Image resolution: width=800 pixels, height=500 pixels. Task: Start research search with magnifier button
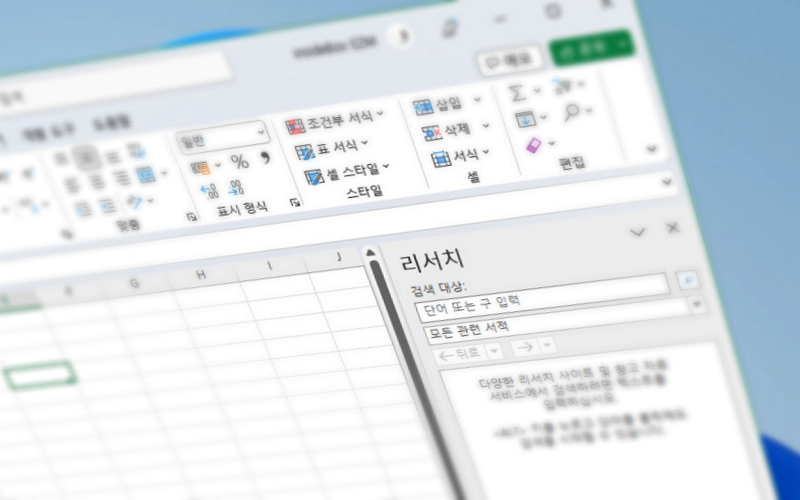688,280
